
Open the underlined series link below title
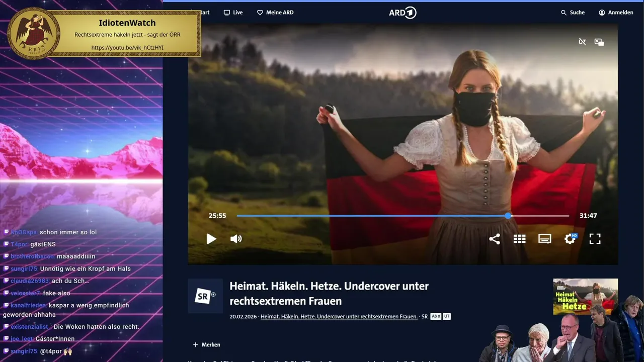339,317
